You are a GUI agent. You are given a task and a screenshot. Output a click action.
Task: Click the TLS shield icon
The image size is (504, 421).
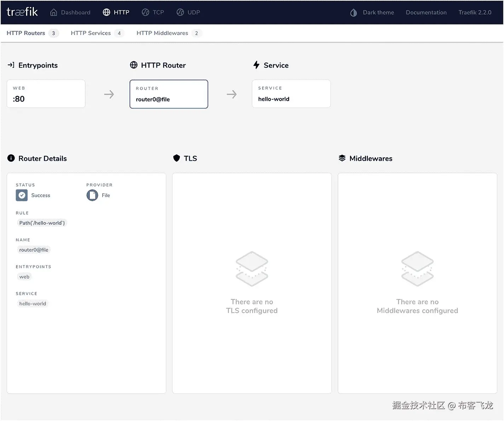coord(176,158)
